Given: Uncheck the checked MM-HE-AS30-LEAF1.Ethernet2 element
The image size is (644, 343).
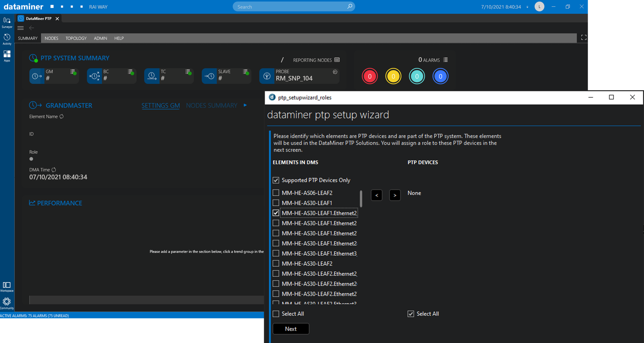Looking at the screenshot, I should pos(276,213).
